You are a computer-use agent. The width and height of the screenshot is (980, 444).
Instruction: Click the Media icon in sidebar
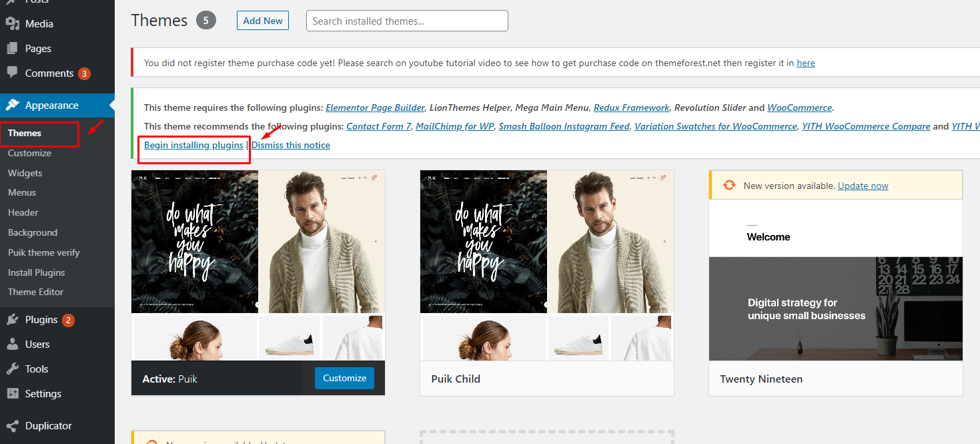(12, 24)
